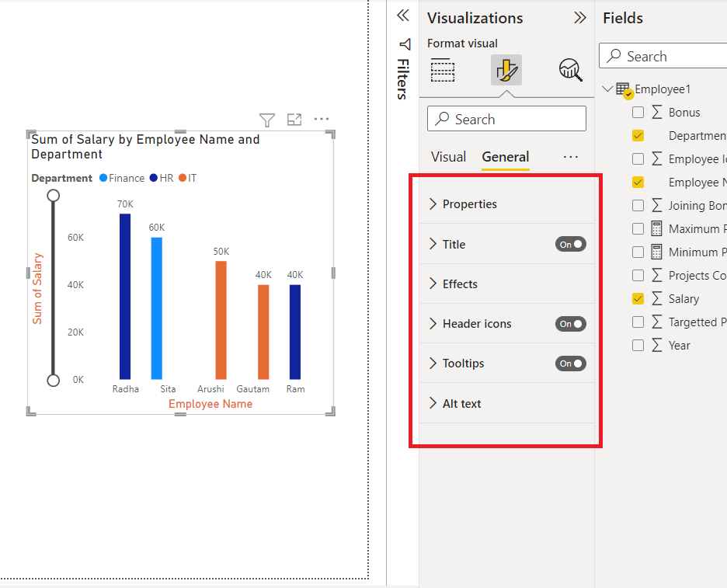
Task: Check the Joining Bonus field checkbox
Action: [x=638, y=205]
